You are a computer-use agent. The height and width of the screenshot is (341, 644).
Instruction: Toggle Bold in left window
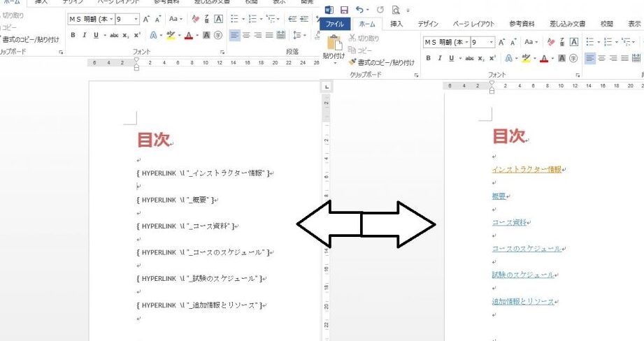pos(73,36)
